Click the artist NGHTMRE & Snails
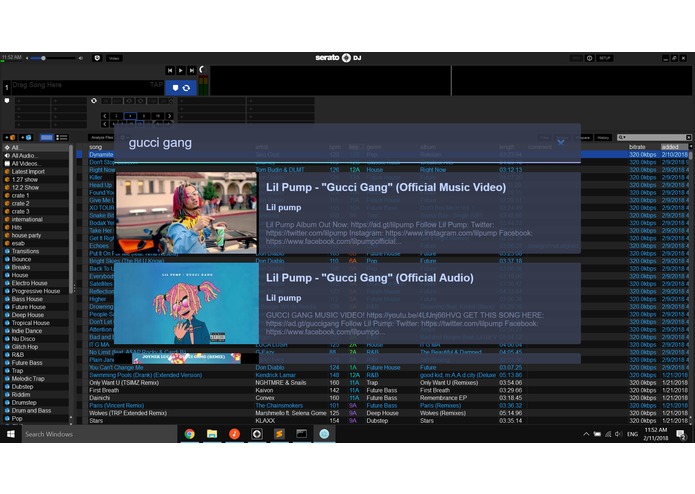The height and width of the screenshot is (494, 695). click(281, 383)
